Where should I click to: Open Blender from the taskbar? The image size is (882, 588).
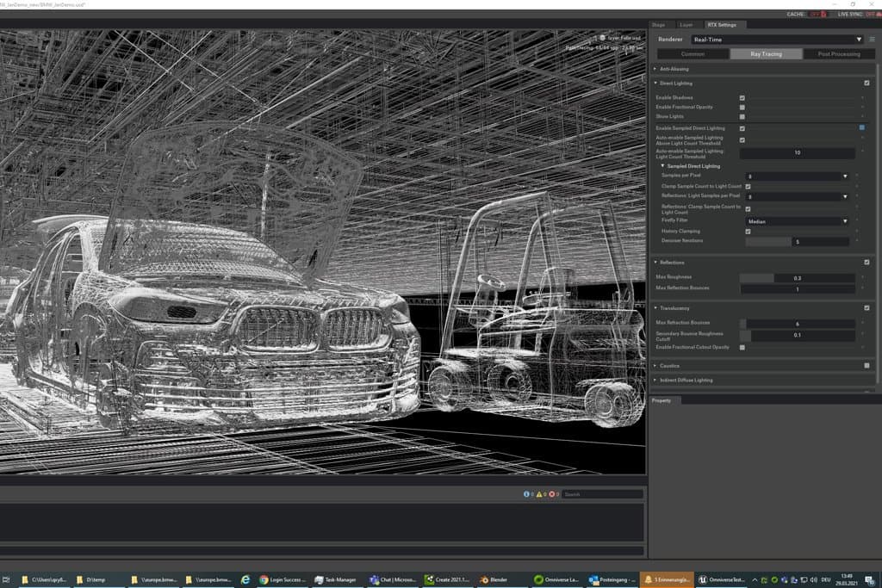point(494,579)
